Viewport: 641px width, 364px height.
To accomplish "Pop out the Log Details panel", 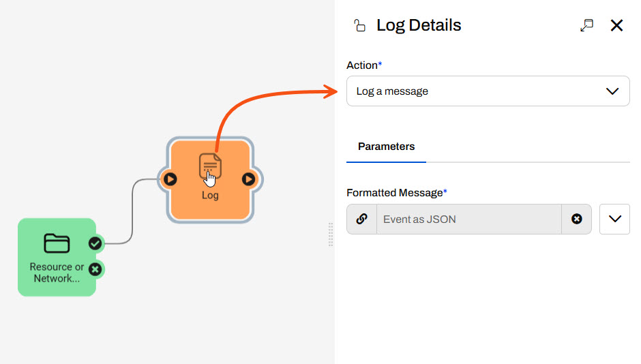I will (x=586, y=25).
